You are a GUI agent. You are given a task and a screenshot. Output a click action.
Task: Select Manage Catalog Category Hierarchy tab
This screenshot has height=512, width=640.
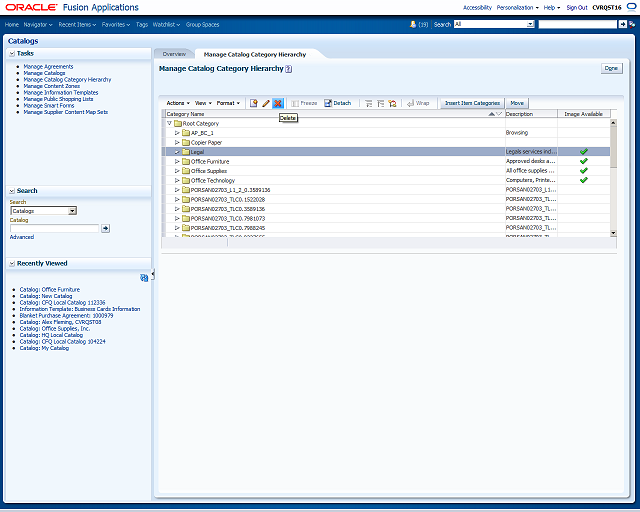pyautogui.click(x=255, y=54)
